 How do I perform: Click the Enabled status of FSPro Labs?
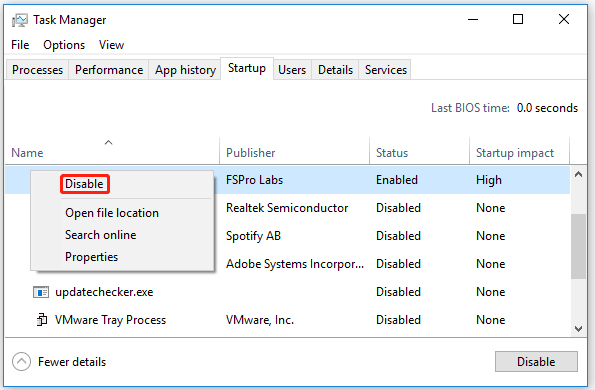[397, 180]
